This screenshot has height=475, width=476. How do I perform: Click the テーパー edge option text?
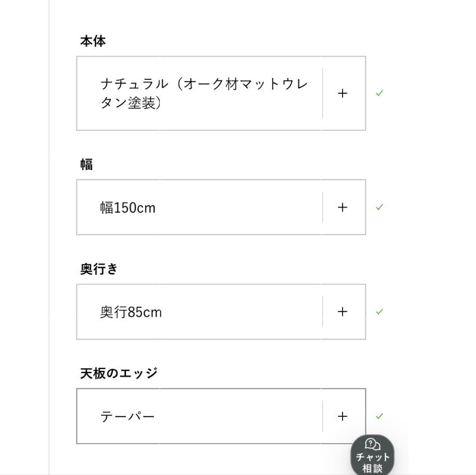coord(126,416)
